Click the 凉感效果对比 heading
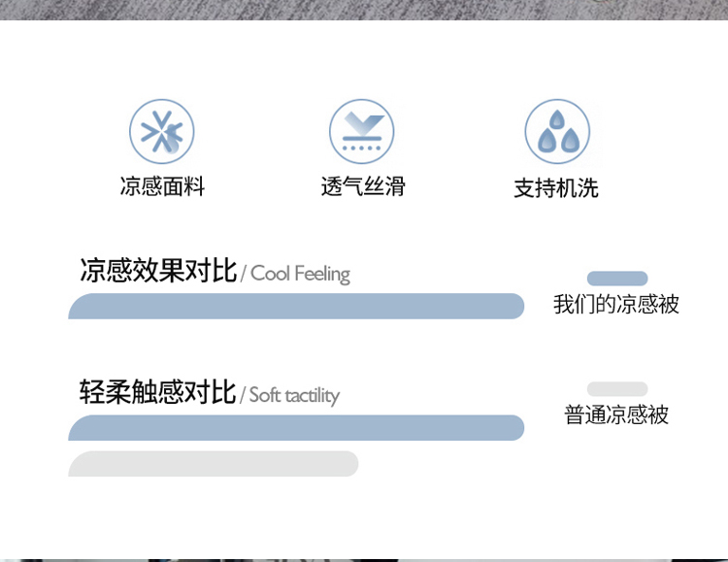 (158, 270)
